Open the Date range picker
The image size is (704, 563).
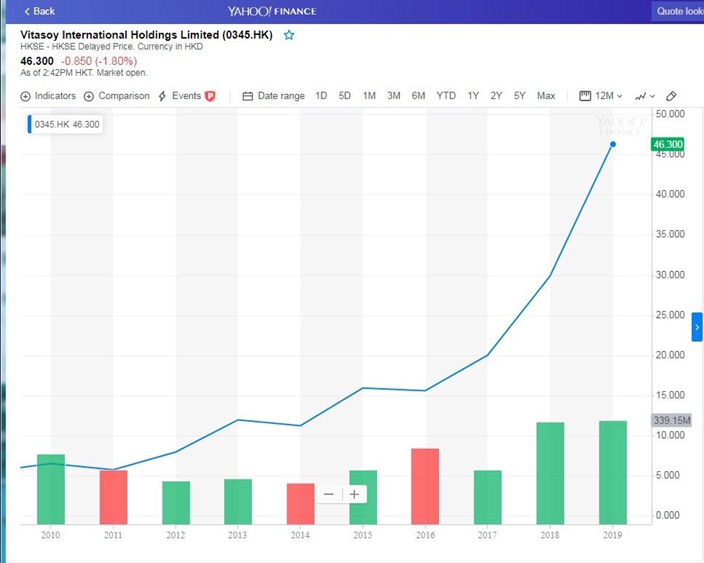coord(281,96)
